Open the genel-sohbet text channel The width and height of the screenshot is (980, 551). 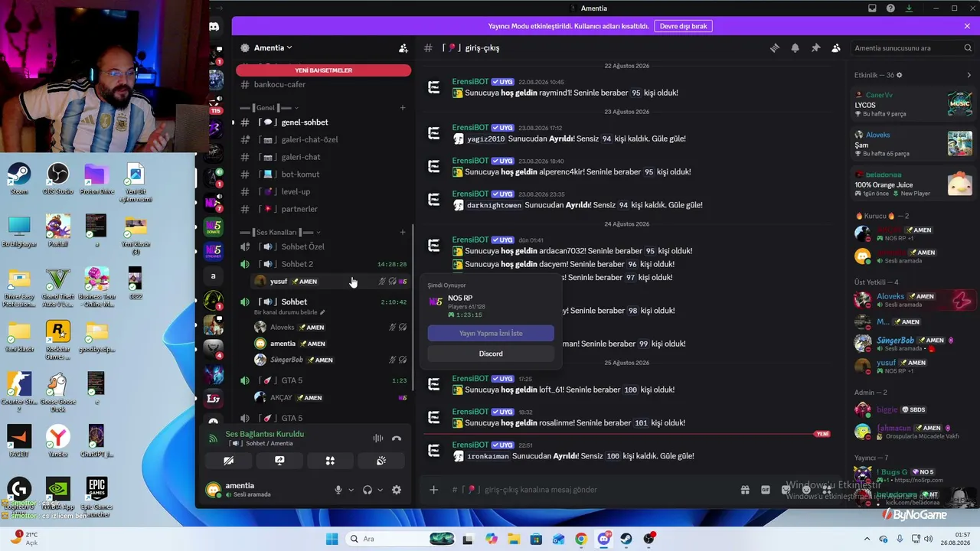tap(325, 122)
